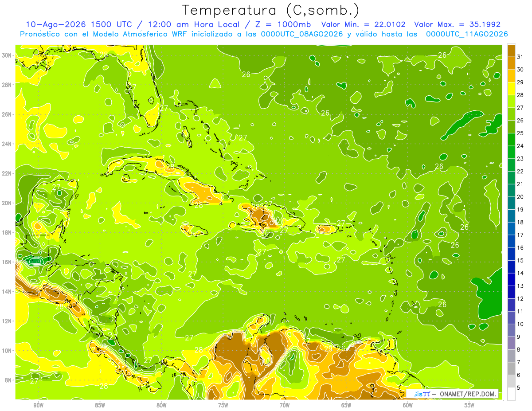Select the blue legend swatch between 16 and 17

pyautogui.click(x=511, y=241)
